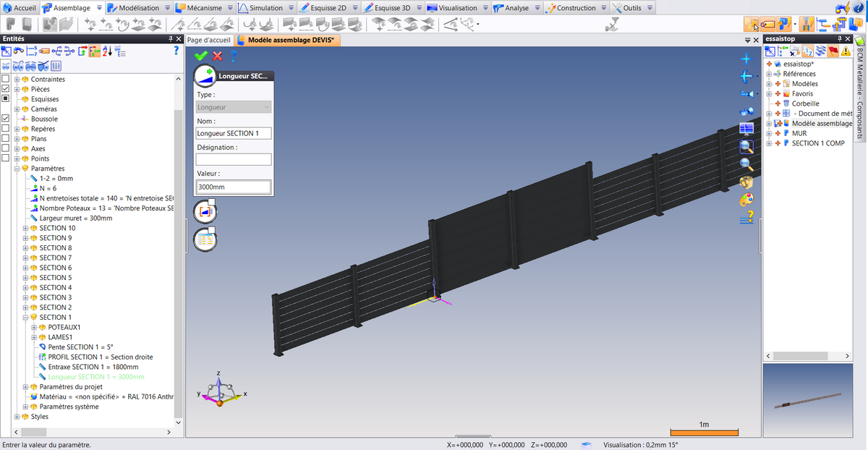
Task: Click the sliders filter icon in Entités
Action: click(x=56, y=66)
